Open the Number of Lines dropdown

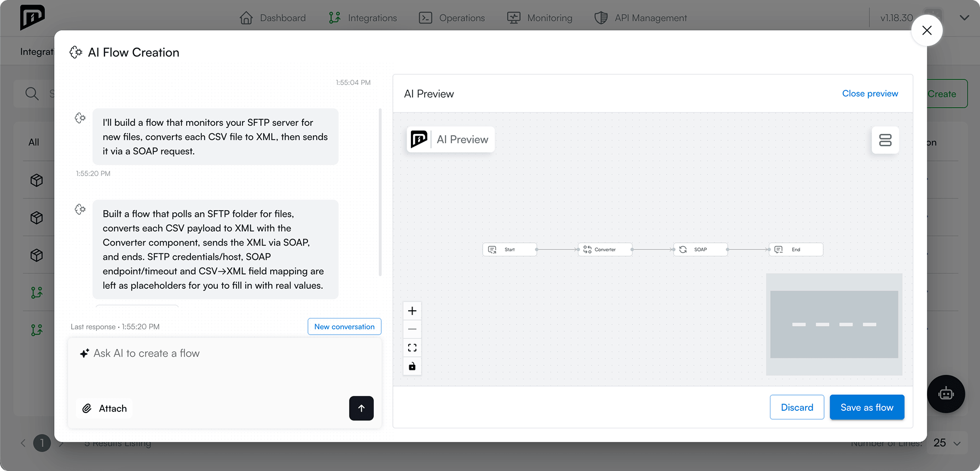coord(947,443)
